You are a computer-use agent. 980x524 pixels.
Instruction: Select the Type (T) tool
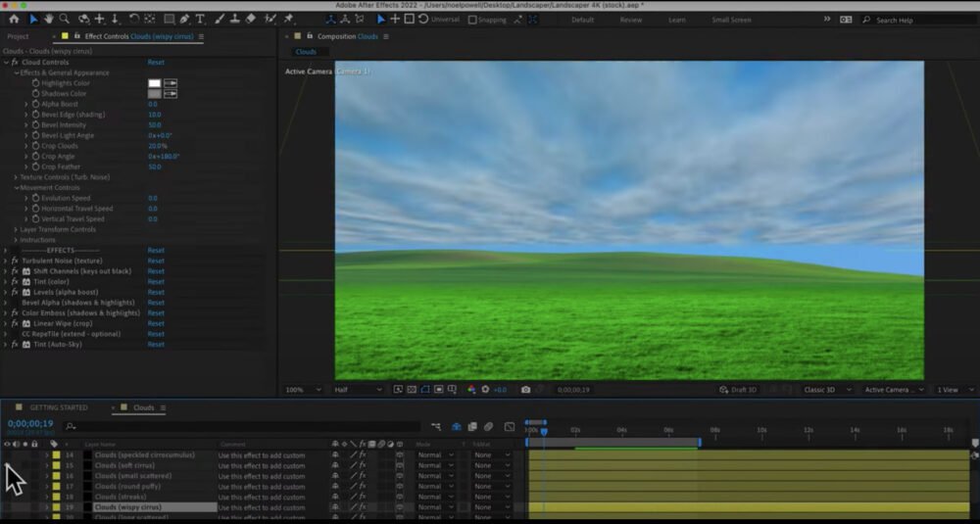click(x=200, y=20)
